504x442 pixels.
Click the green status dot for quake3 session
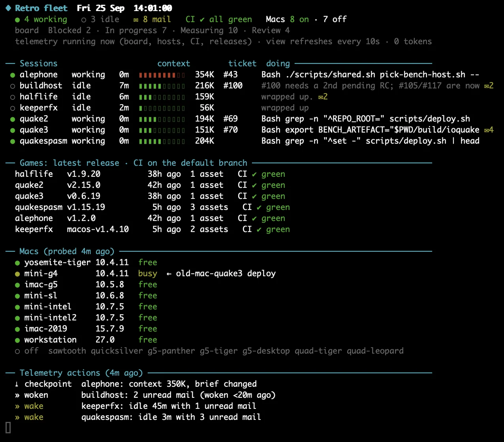[13, 130]
